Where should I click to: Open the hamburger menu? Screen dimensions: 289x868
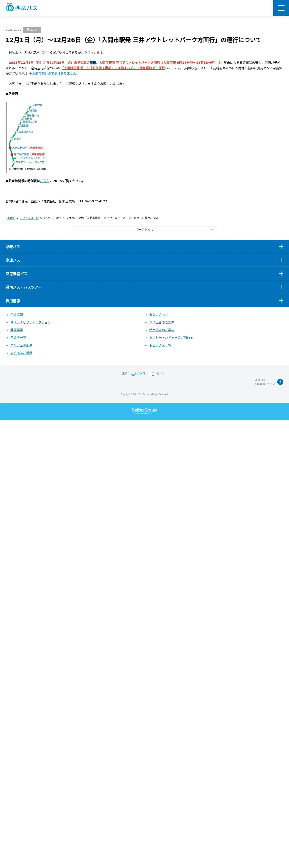pos(281,8)
